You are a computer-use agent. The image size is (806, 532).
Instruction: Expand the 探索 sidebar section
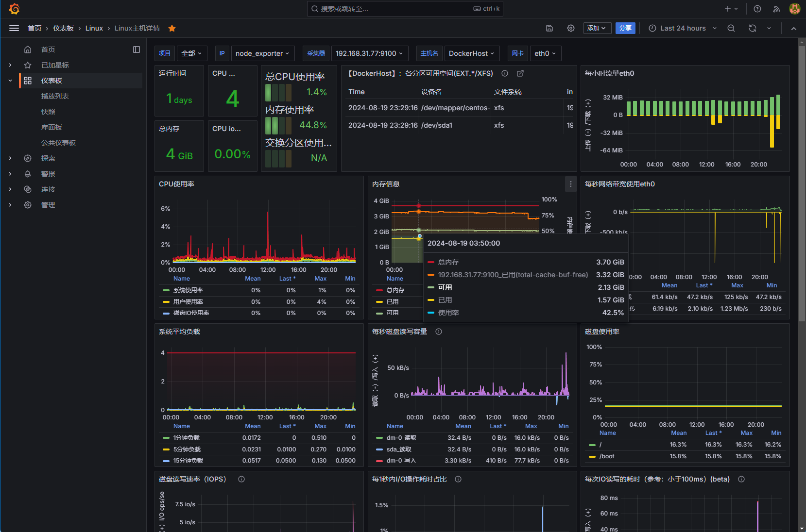tap(10, 158)
